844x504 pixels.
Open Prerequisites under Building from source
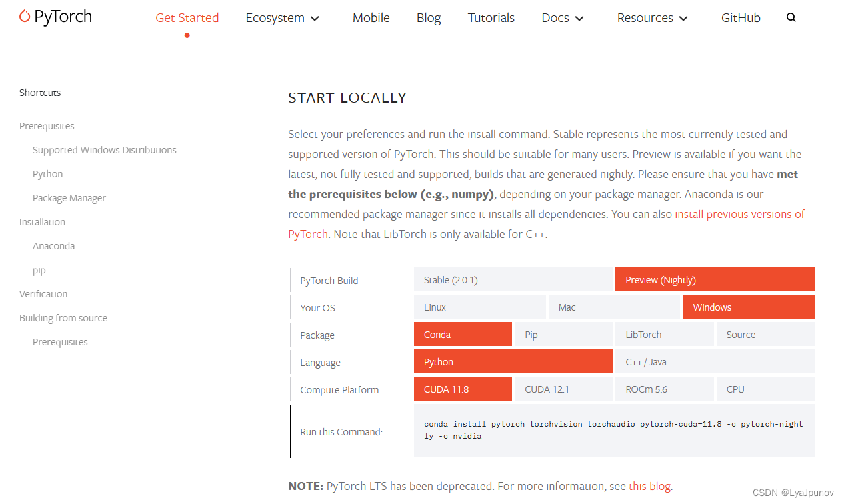[x=60, y=342]
